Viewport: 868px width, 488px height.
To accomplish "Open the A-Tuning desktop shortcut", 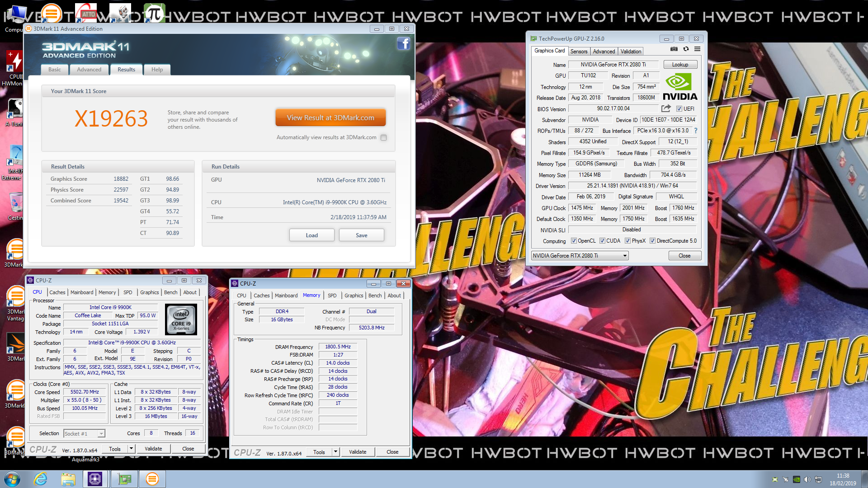I will coord(14,112).
